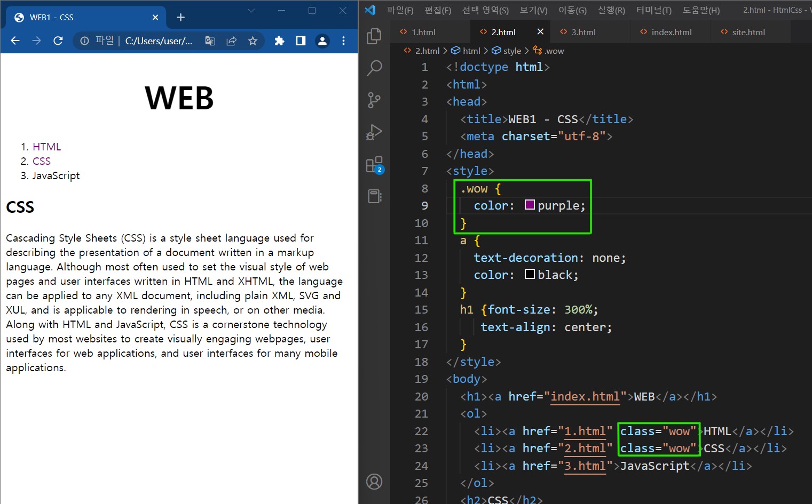
Task: Open Chrome extensions puzzle icon
Action: click(x=279, y=41)
